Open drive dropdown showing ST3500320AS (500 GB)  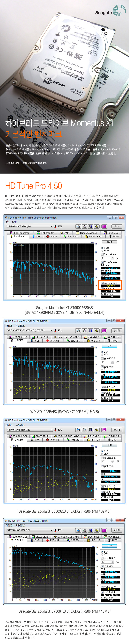tap(30, 430)
